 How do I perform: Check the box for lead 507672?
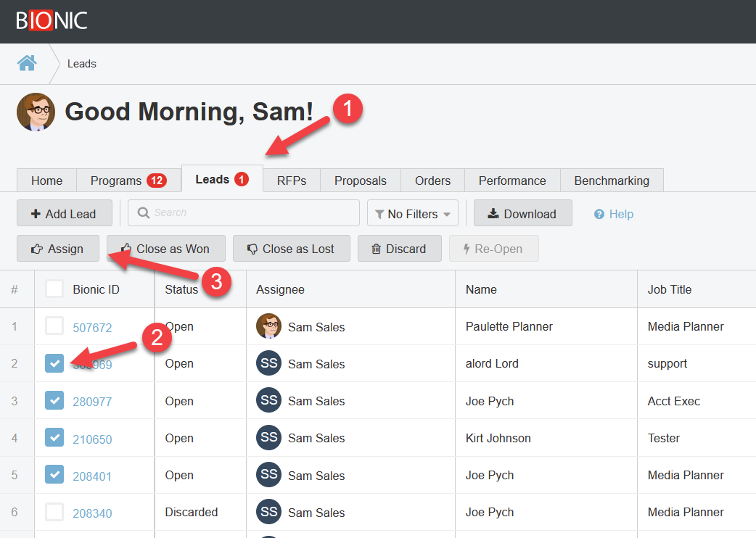(54, 326)
